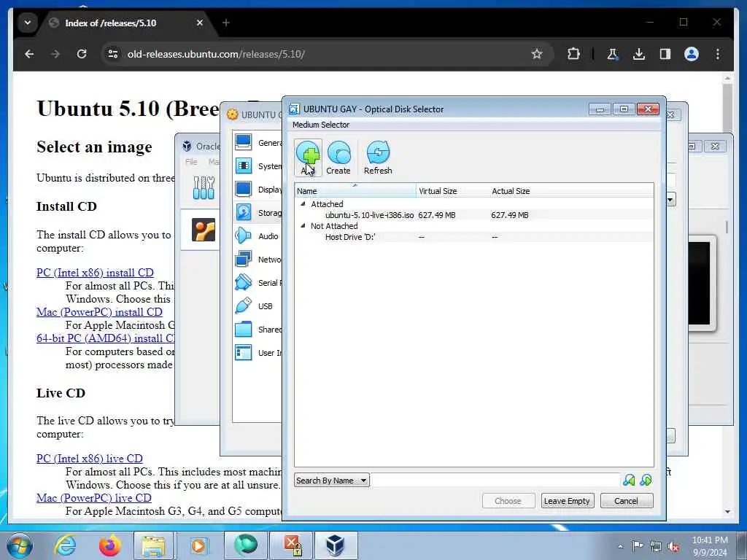Viewport: 747px width, 560px height.
Task: Click the Cancel button
Action: (626, 501)
